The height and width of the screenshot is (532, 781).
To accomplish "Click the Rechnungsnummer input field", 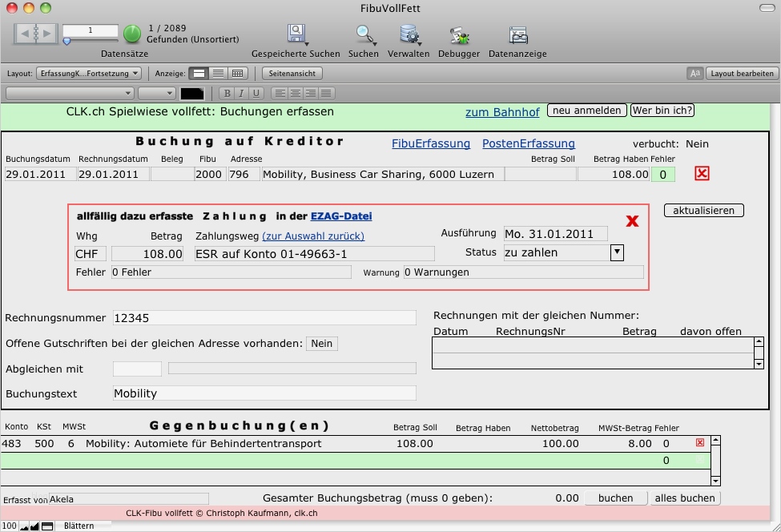I will pos(264,318).
